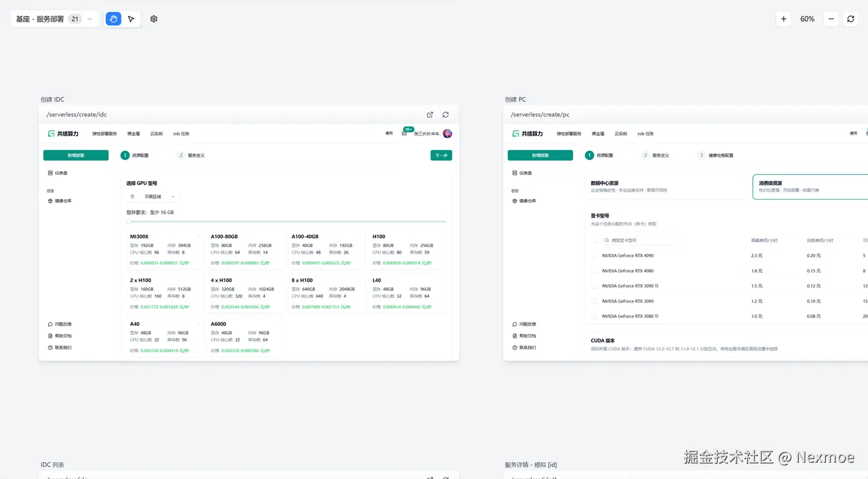This screenshot has width=868, height=479.
Task: Open 弹性部署服务 menu in 创建 PC frame
Action: point(569,134)
